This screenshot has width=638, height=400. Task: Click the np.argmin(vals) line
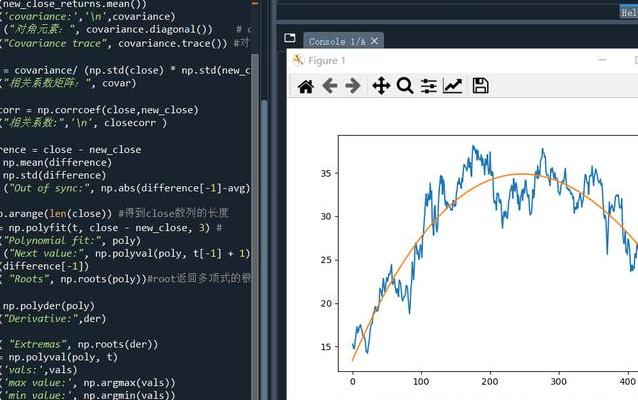tap(88, 395)
